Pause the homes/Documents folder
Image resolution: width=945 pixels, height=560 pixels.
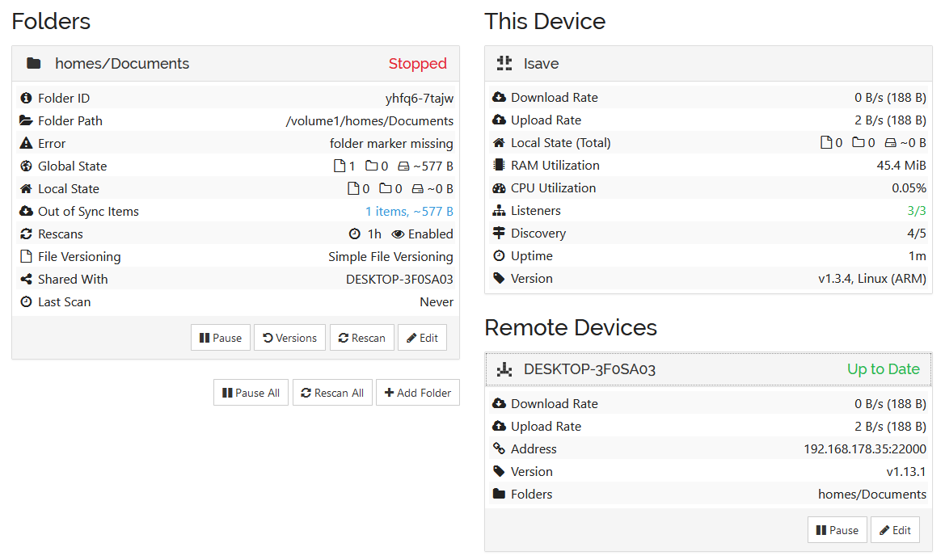221,338
